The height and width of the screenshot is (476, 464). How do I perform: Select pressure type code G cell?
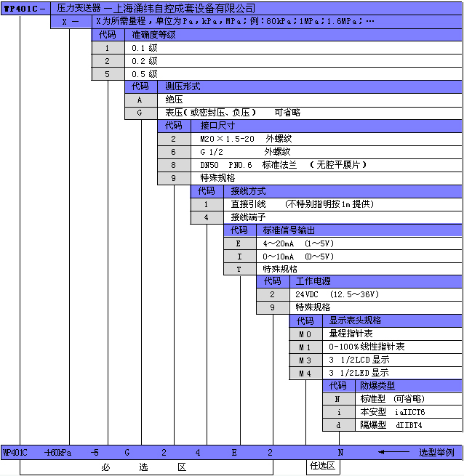pyautogui.click(x=141, y=113)
